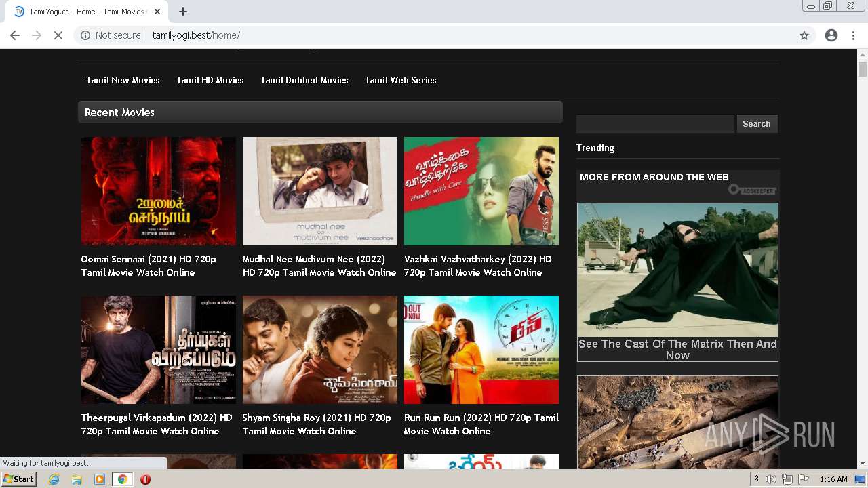Viewport: 868px width, 488px height.
Task: Open Tamil HD Movies menu
Action: click(x=210, y=80)
